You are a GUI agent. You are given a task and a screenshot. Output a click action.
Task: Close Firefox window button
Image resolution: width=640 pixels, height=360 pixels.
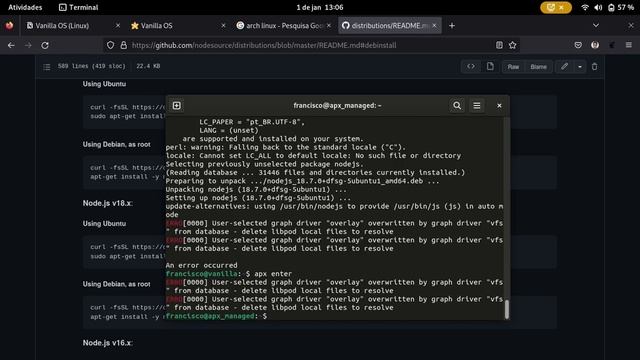(x=631, y=26)
